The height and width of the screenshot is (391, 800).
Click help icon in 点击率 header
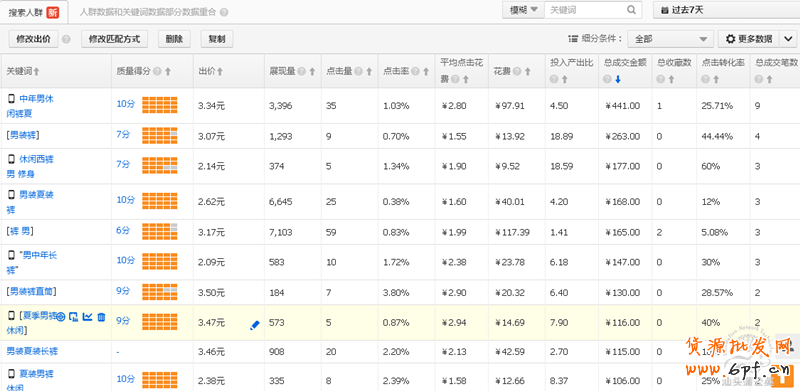click(x=415, y=71)
